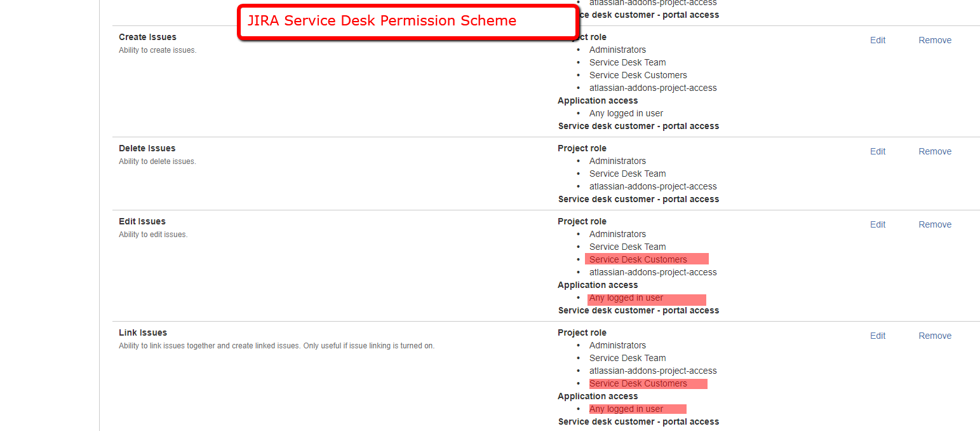Click 'Ability to create issues.' description
This screenshot has height=431, width=980.
158,50
